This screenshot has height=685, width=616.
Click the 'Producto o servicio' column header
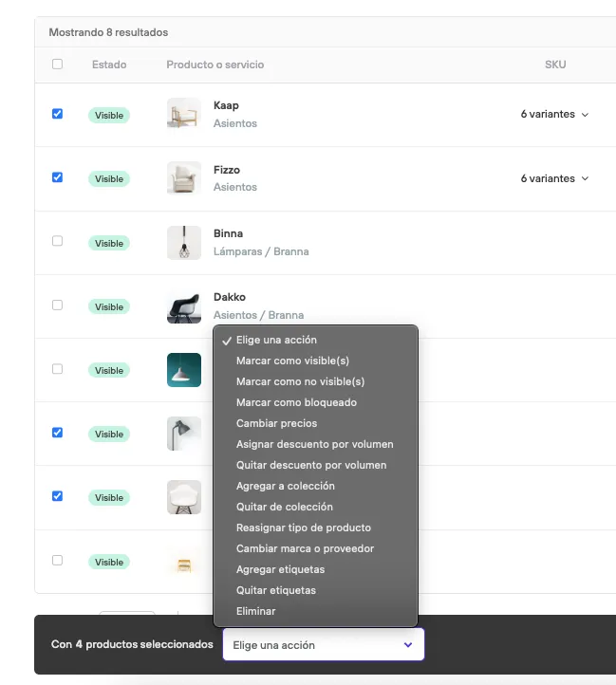tap(215, 65)
